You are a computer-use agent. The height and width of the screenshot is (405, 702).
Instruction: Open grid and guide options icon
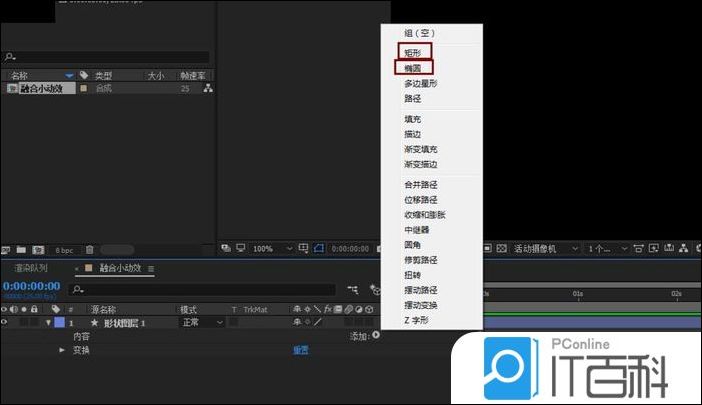pyautogui.click(x=304, y=248)
